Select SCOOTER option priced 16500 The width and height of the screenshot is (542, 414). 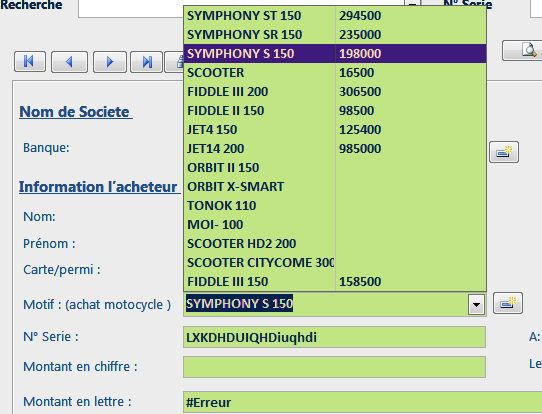tap(335, 73)
